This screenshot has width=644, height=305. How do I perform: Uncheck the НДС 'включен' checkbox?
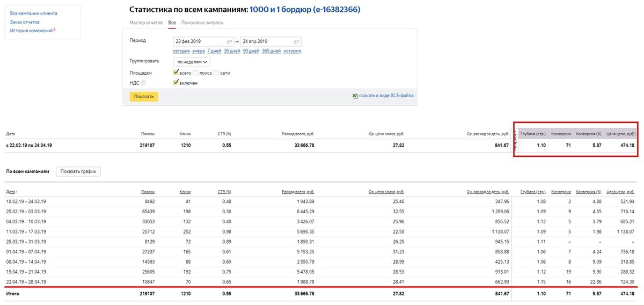coord(175,83)
